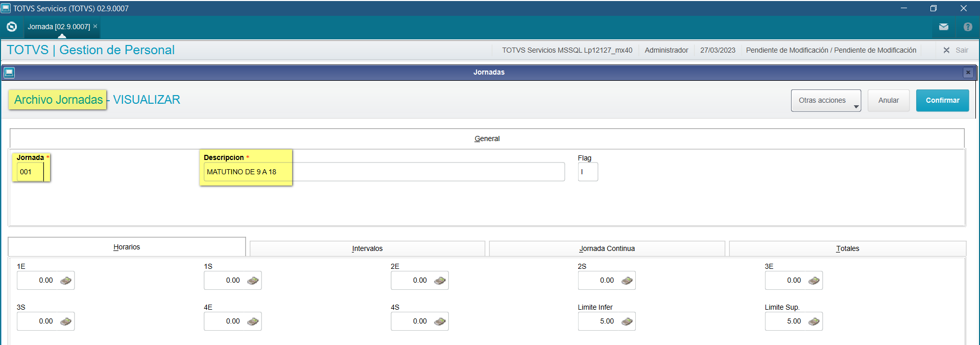Viewport: 980px width, 345px height.
Task: Click the TOTVS home logo icon
Action: tap(12, 27)
